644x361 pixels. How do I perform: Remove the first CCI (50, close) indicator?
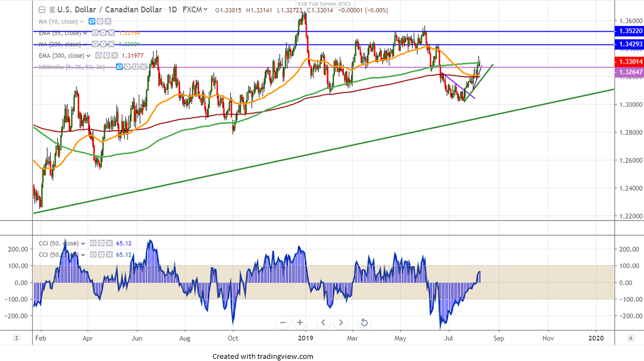pyautogui.click(x=108, y=244)
